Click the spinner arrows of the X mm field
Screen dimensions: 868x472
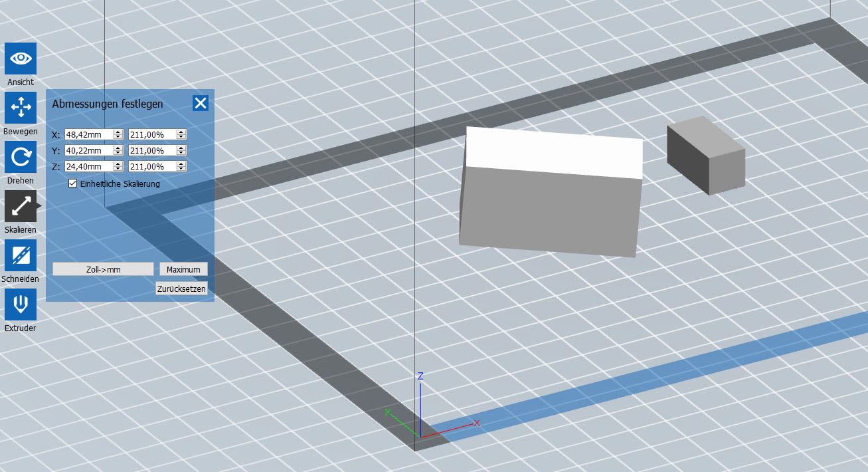[118, 134]
